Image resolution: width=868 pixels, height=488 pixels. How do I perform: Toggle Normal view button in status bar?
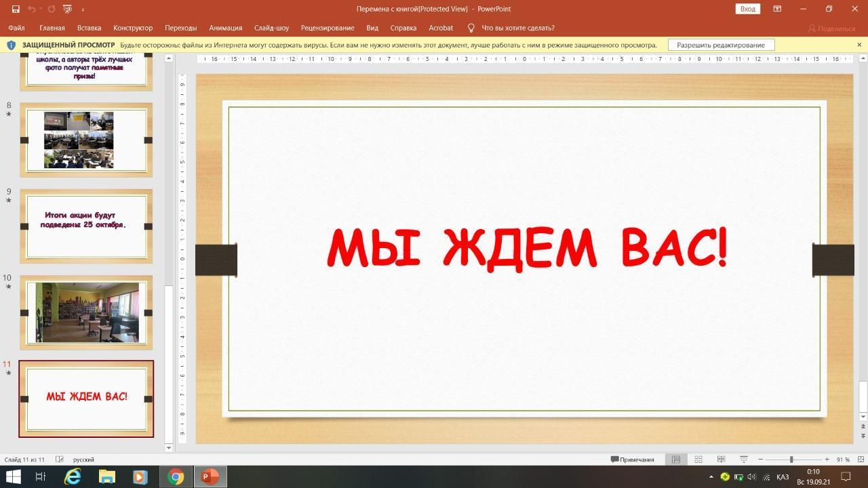(675, 460)
